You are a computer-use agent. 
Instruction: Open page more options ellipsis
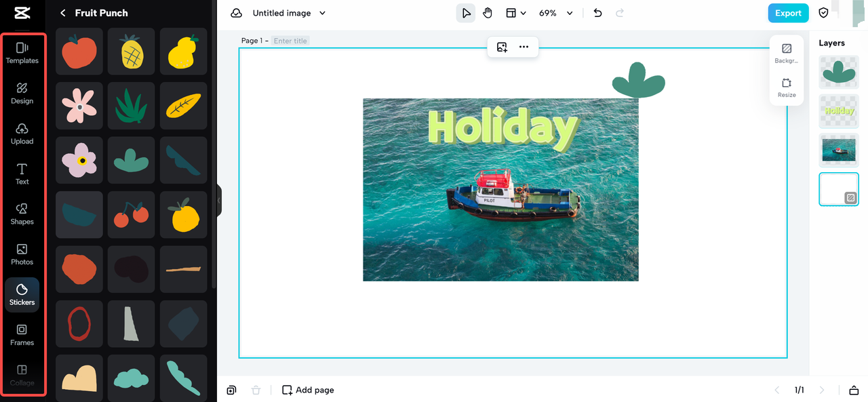[524, 47]
